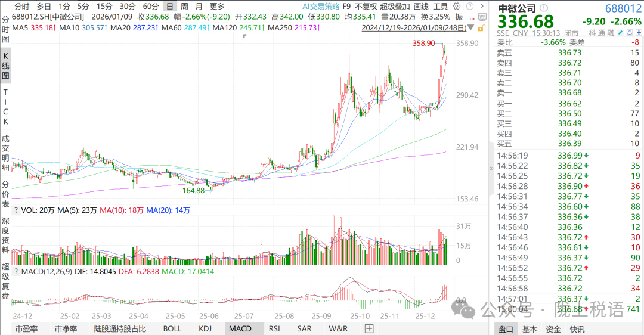Click the stock code 688012

click(623, 8)
